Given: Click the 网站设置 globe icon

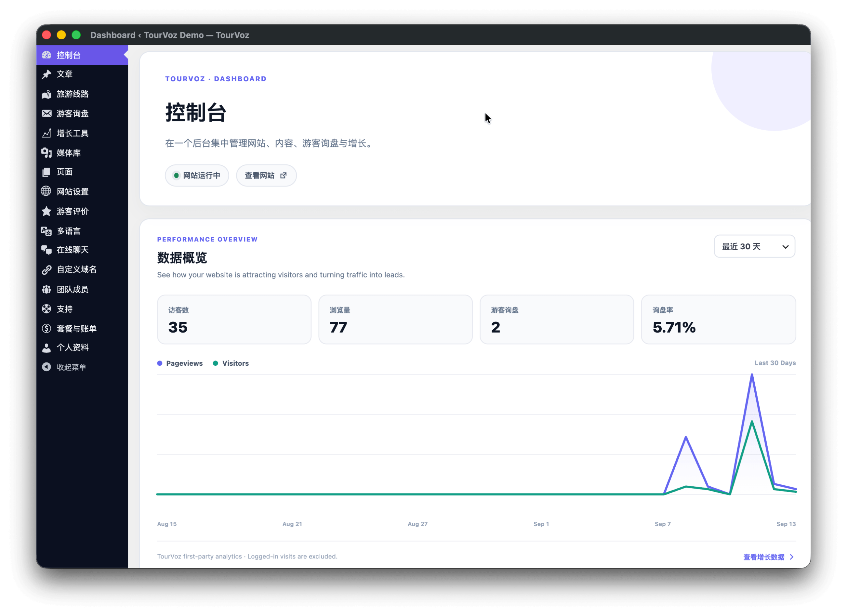Looking at the screenshot, I should pyautogui.click(x=46, y=191).
